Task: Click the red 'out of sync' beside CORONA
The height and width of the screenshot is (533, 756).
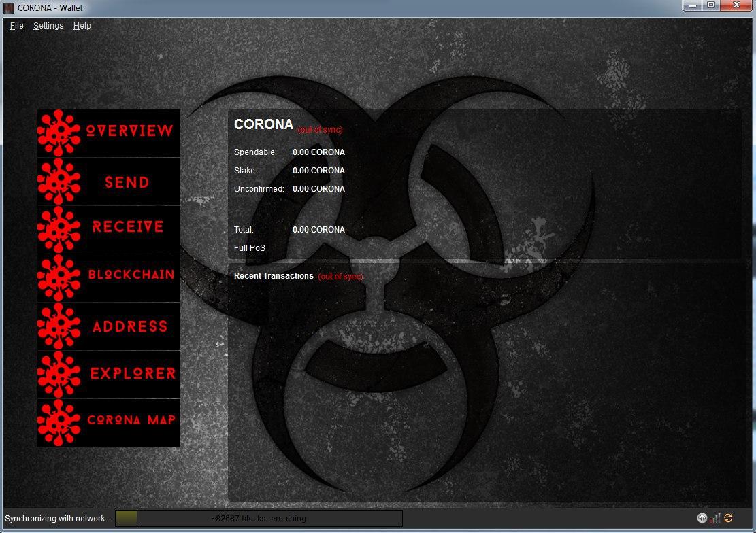Action: [320, 130]
